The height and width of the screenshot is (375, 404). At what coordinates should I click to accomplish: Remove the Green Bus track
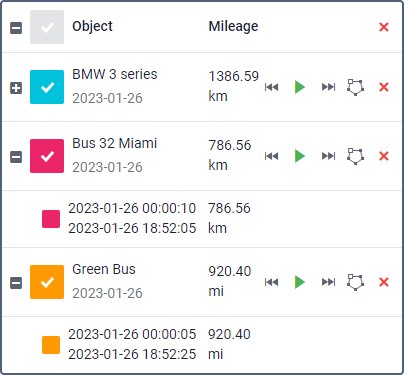pyautogui.click(x=384, y=282)
